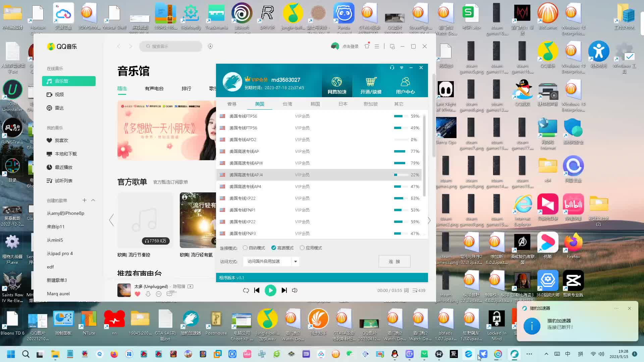
Task: Toggle the loop playback mode icon
Action: point(246,291)
